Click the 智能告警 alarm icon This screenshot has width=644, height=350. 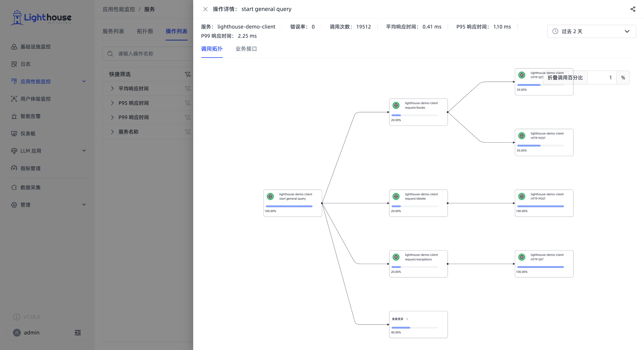(14, 116)
